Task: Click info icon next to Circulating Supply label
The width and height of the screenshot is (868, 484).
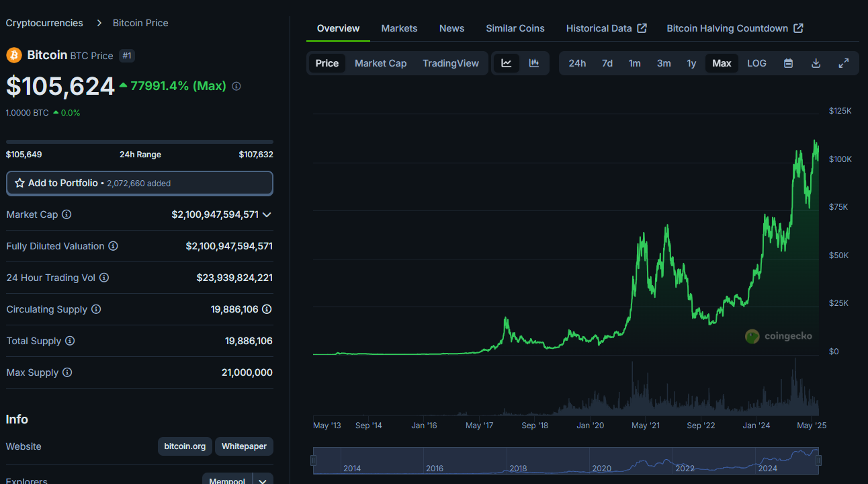Action: click(x=96, y=309)
